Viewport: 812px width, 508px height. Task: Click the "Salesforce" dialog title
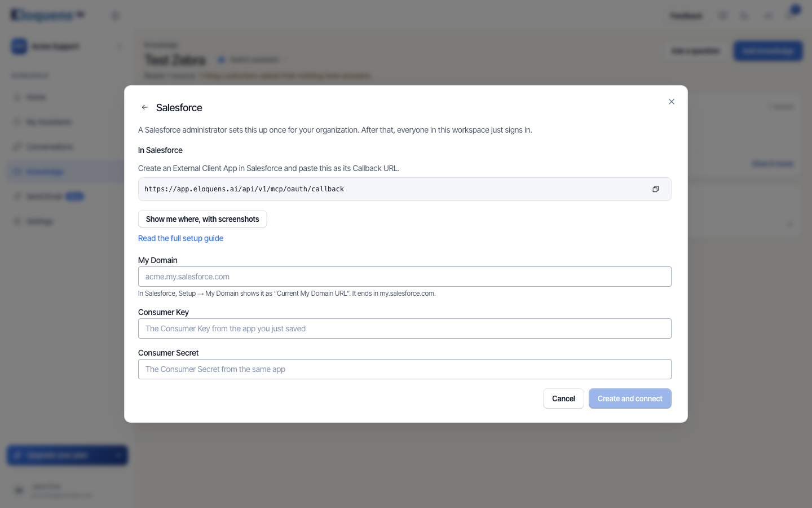coord(179,107)
